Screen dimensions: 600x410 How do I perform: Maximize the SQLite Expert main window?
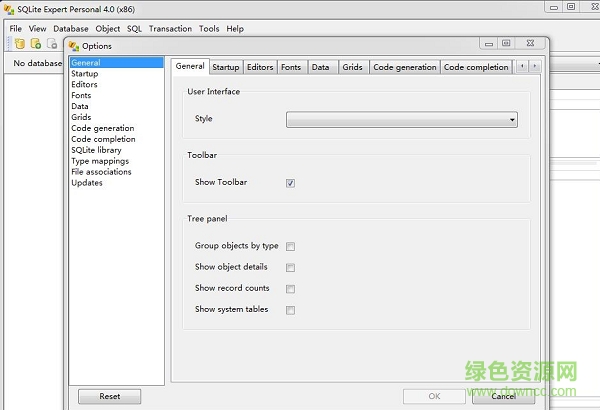pyautogui.click(x=571, y=7)
